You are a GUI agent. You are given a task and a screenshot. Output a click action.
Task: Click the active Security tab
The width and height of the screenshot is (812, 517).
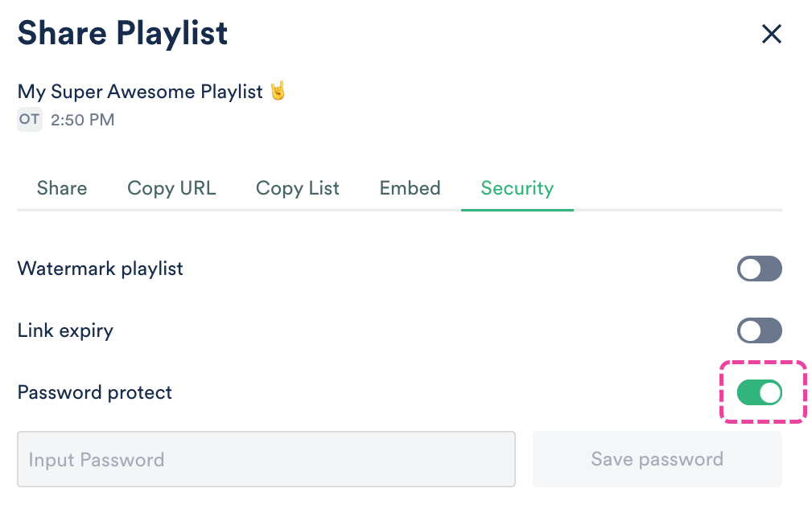[x=517, y=188]
